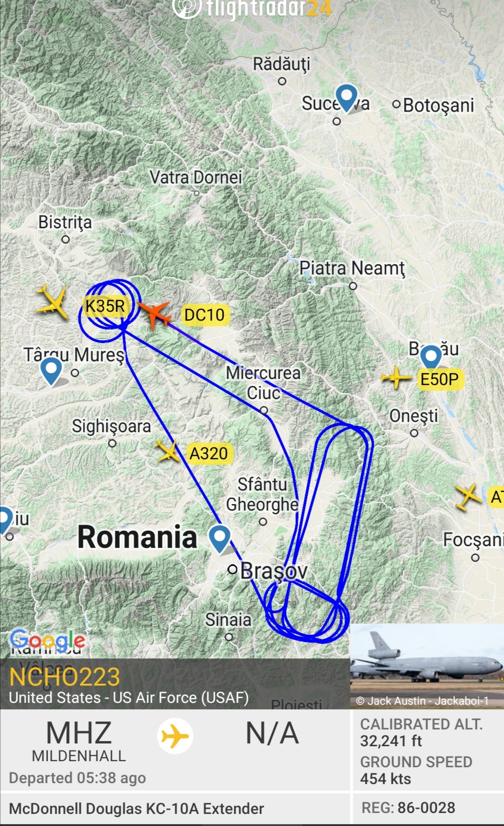The image size is (504, 826).
Task: Click the yellow plane icon in route panel
Action: tap(175, 736)
